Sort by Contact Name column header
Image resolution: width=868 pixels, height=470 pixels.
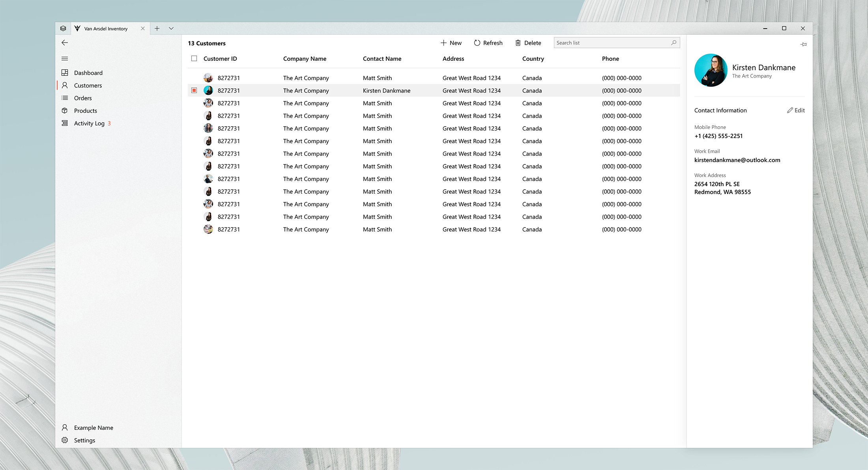click(x=382, y=58)
